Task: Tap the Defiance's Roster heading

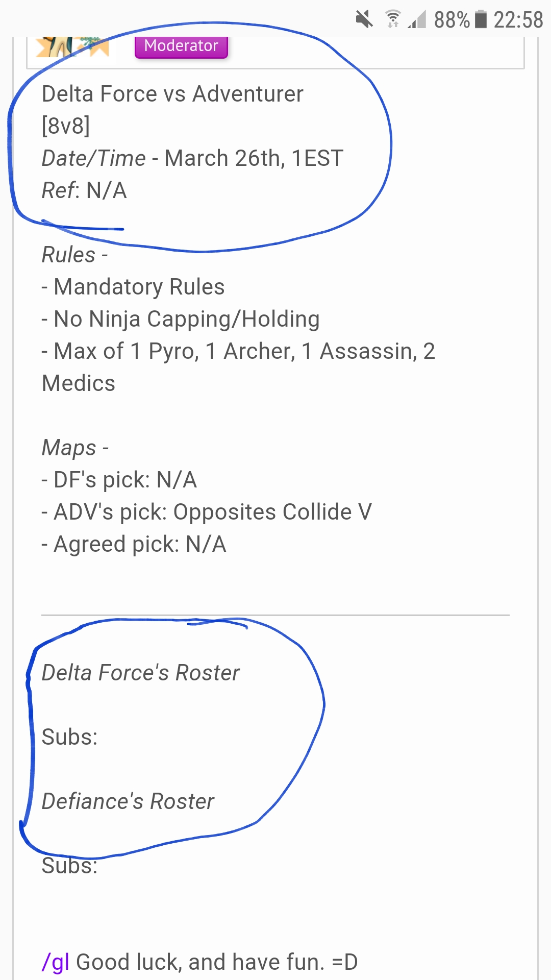Action: point(128,801)
